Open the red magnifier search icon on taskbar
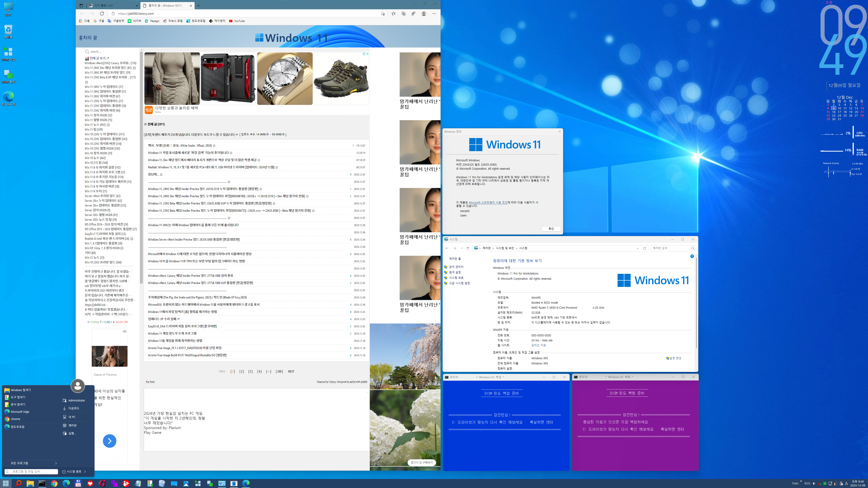The width and height of the screenshot is (868, 488). [18, 483]
